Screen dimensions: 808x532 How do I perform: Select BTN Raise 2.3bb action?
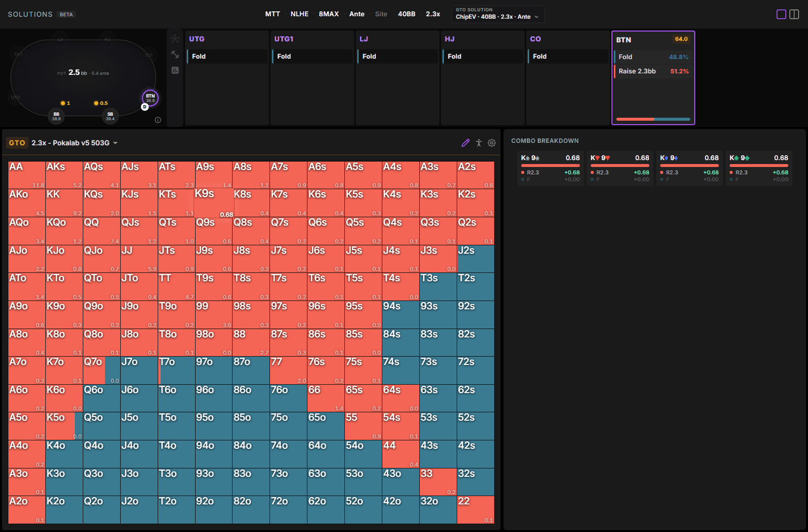(x=653, y=71)
